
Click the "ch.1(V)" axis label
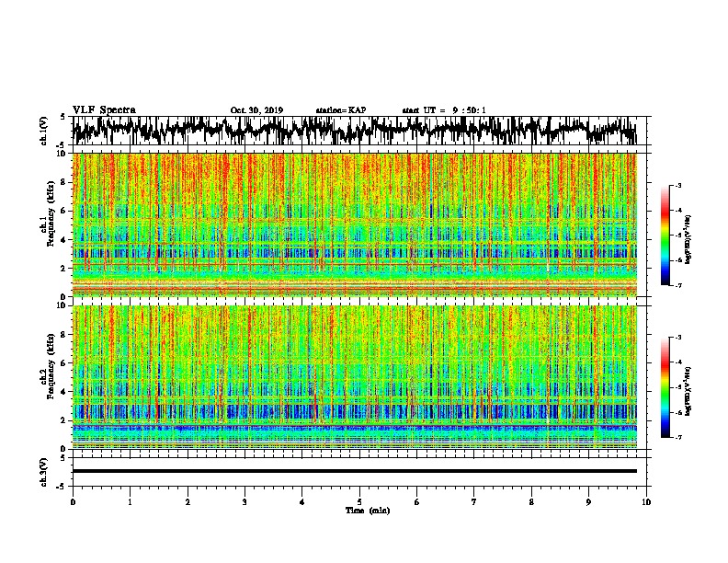tap(44, 132)
